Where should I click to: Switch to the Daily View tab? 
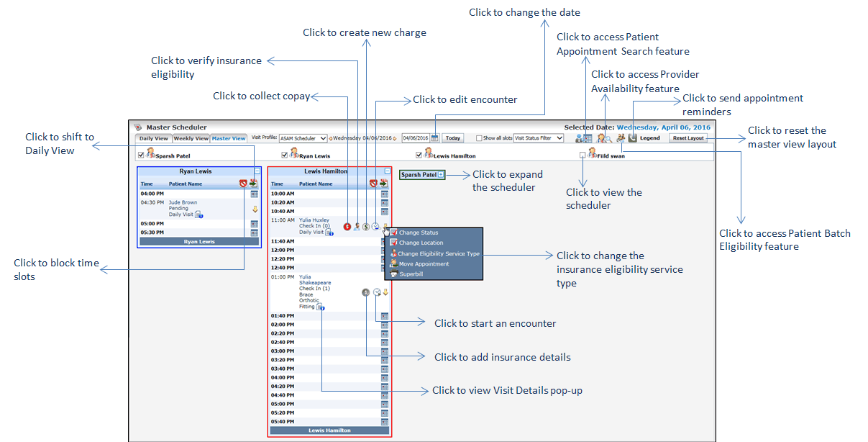(x=153, y=138)
